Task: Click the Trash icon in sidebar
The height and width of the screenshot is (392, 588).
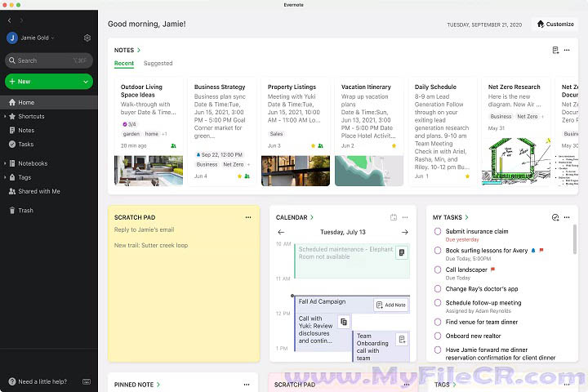Action: pos(12,211)
